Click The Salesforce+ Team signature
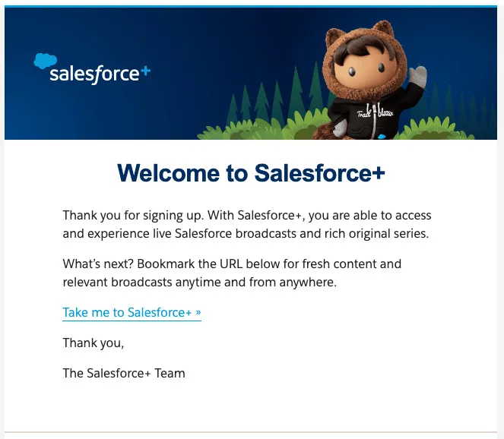 point(124,373)
